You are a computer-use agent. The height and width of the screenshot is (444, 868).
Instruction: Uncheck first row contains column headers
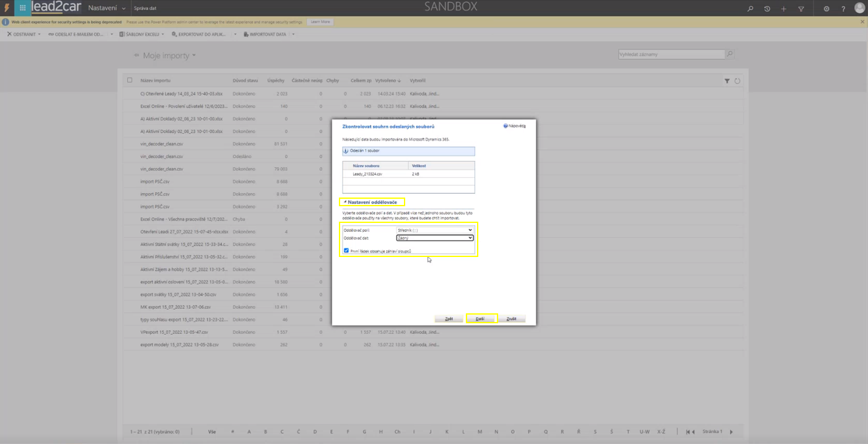[x=346, y=251]
